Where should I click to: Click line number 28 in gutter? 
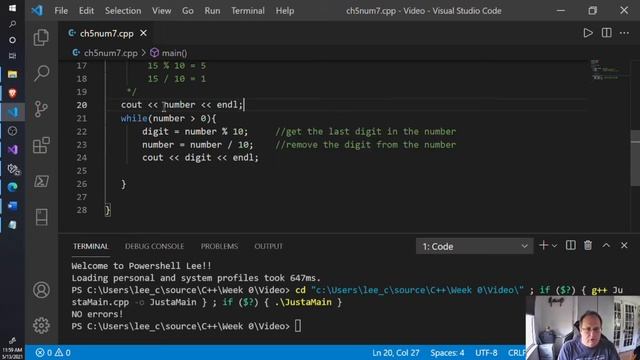pos(82,210)
